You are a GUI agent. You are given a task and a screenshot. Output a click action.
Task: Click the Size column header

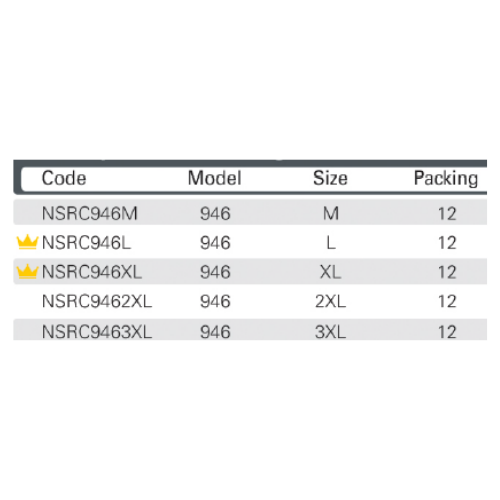pyautogui.click(x=330, y=178)
